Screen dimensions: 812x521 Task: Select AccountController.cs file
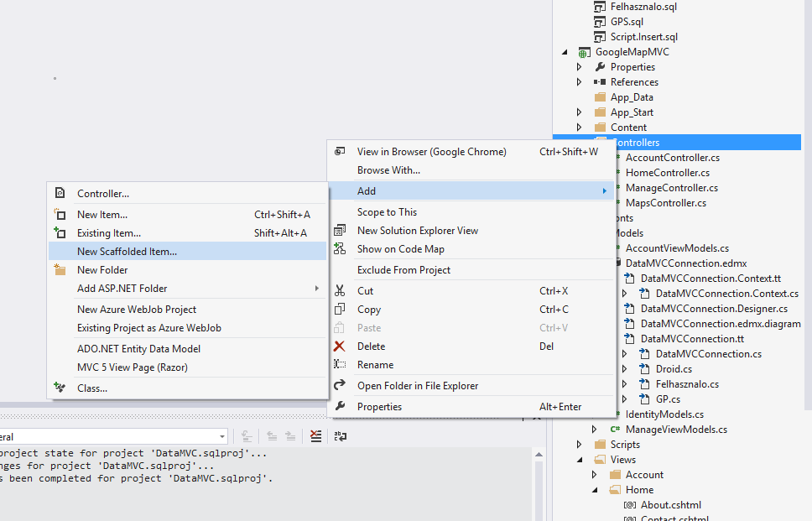pyautogui.click(x=672, y=158)
